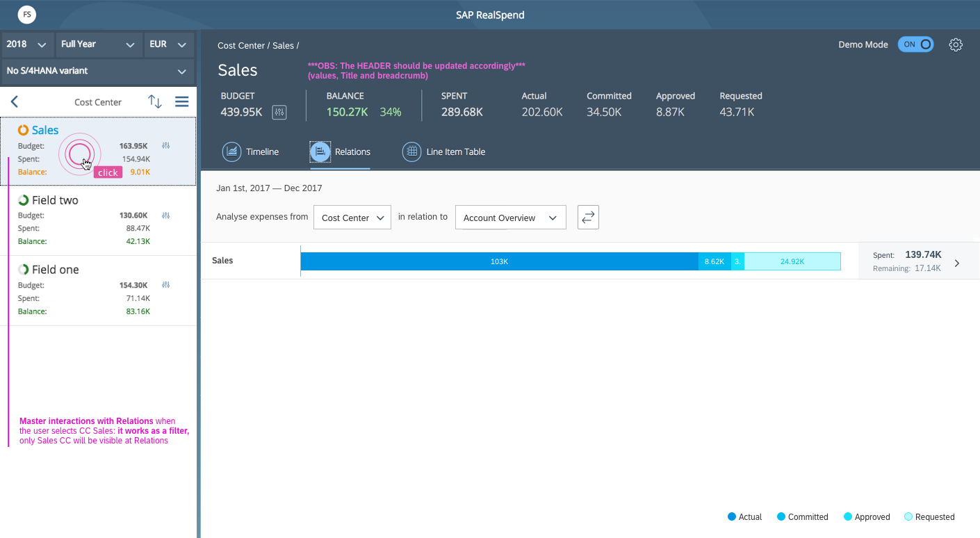Click the 289.68K spent value

coord(462,112)
